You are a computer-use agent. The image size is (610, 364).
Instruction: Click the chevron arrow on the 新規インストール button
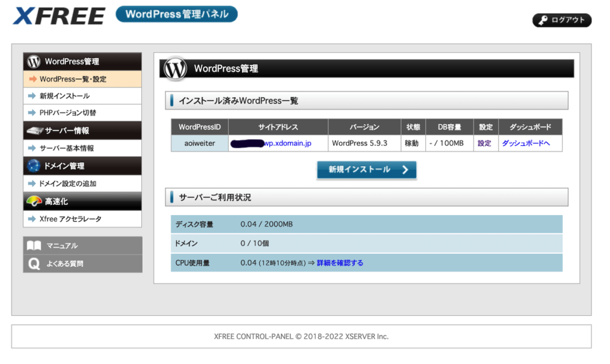(x=405, y=170)
